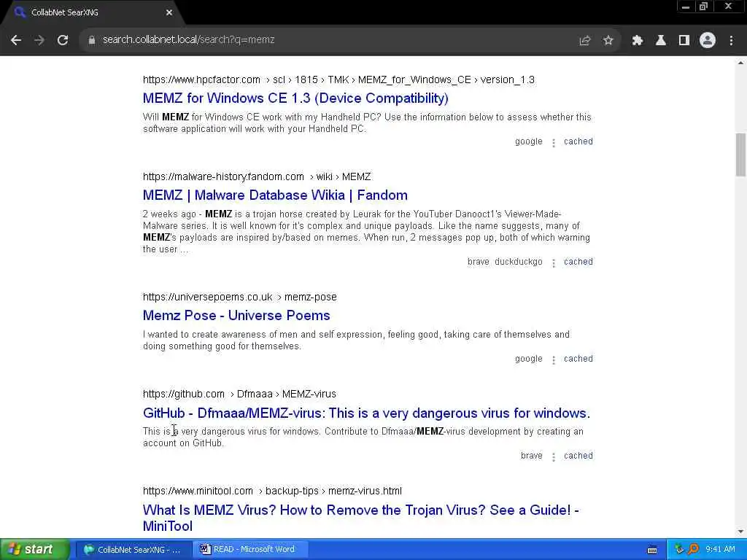The width and height of the screenshot is (747, 560).
Task: Click brave label beside duckduckgo
Action: (479, 262)
